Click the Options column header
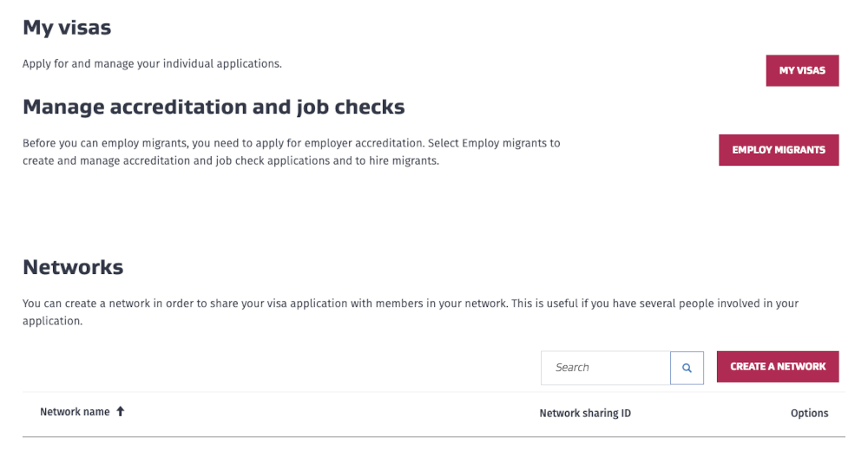Viewport: 868px width, 457px height. click(x=809, y=414)
